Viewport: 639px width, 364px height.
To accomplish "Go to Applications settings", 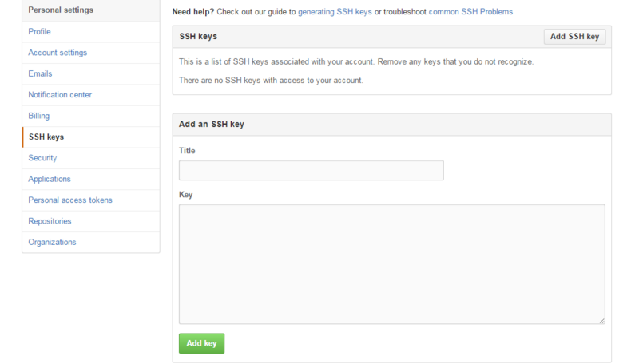I will pos(50,179).
